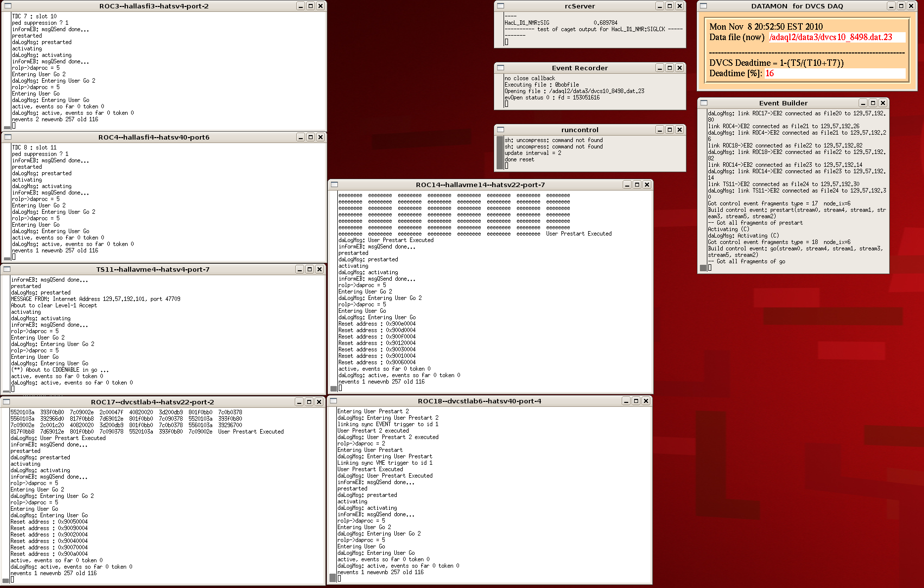The image size is (924, 588).
Task: Minimize the Event Recorder window
Action: click(660, 68)
